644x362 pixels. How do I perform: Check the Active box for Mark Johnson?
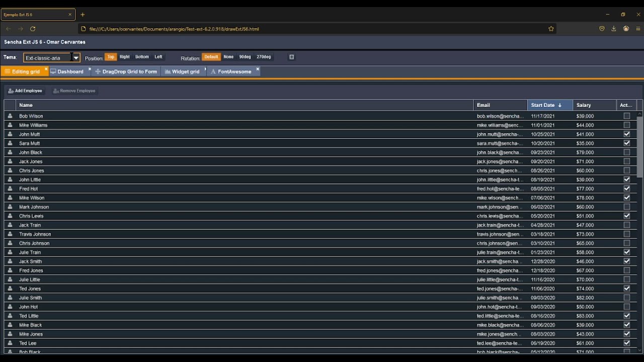pyautogui.click(x=626, y=207)
